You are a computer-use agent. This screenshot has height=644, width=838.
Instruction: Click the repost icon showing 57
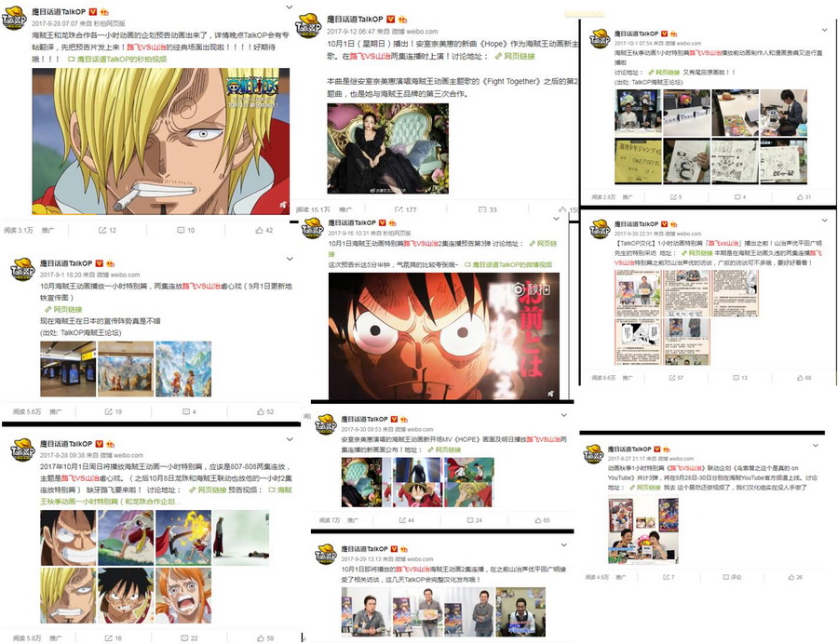676,378
